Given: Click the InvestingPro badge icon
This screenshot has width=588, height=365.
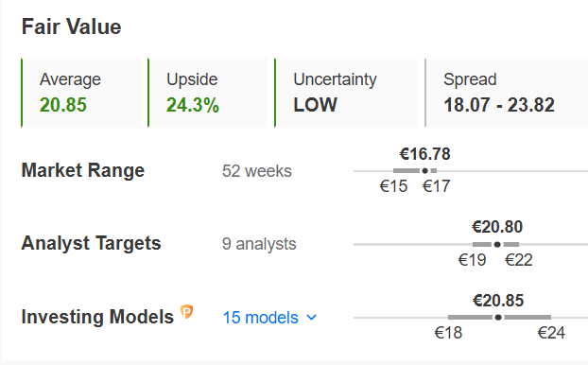Looking at the screenshot, I should tap(187, 312).
